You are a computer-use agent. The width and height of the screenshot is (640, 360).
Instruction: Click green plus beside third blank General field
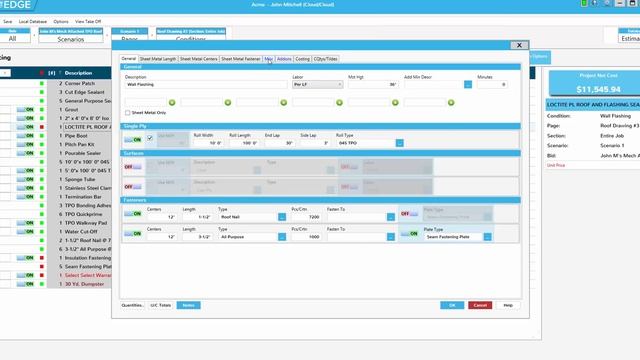click(284, 102)
